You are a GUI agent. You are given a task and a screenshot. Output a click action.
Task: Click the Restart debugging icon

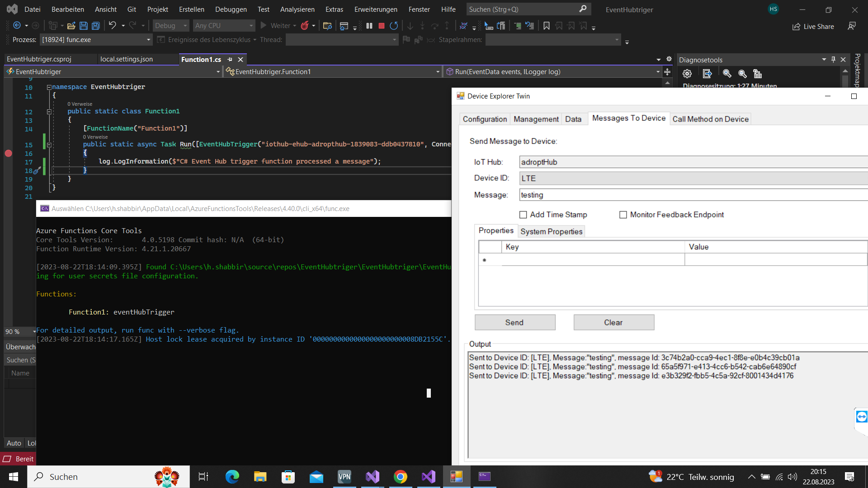pyautogui.click(x=394, y=26)
